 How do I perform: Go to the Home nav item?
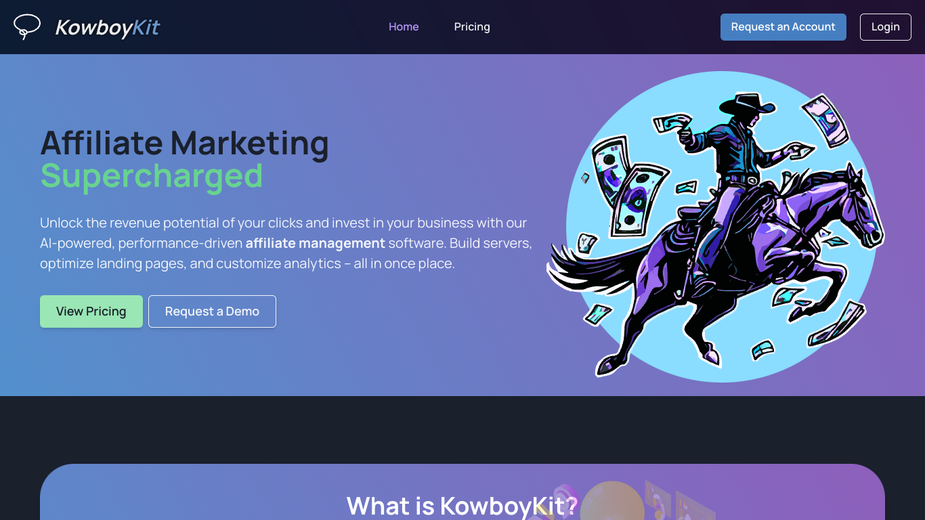pyautogui.click(x=404, y=27)
